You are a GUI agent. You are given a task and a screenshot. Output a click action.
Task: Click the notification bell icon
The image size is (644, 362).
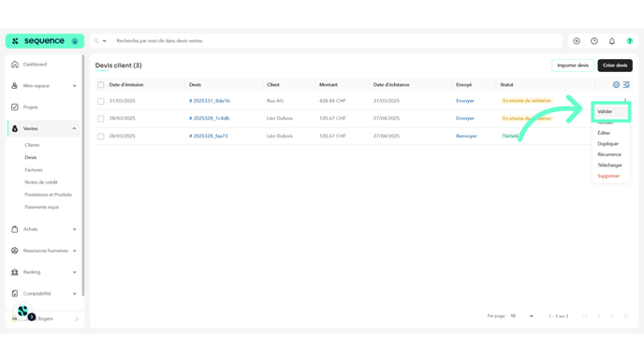(x=611, y=41)
